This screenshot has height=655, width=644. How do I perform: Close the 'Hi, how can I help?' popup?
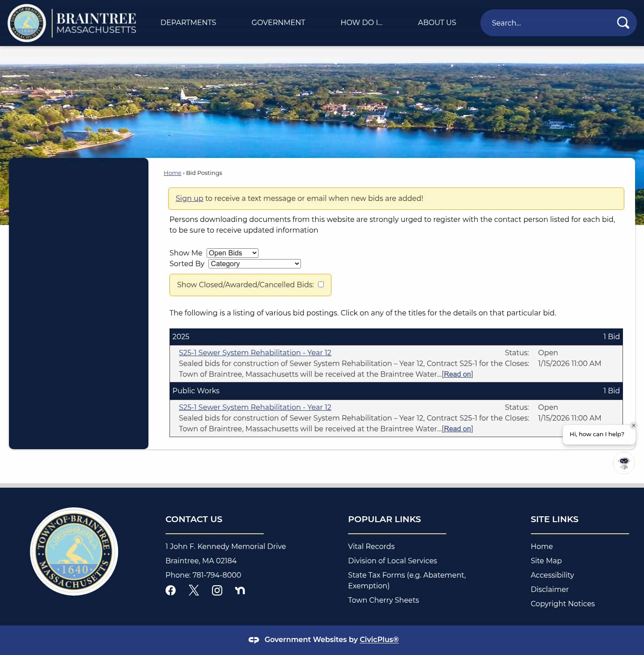click(x=633, y=425)
